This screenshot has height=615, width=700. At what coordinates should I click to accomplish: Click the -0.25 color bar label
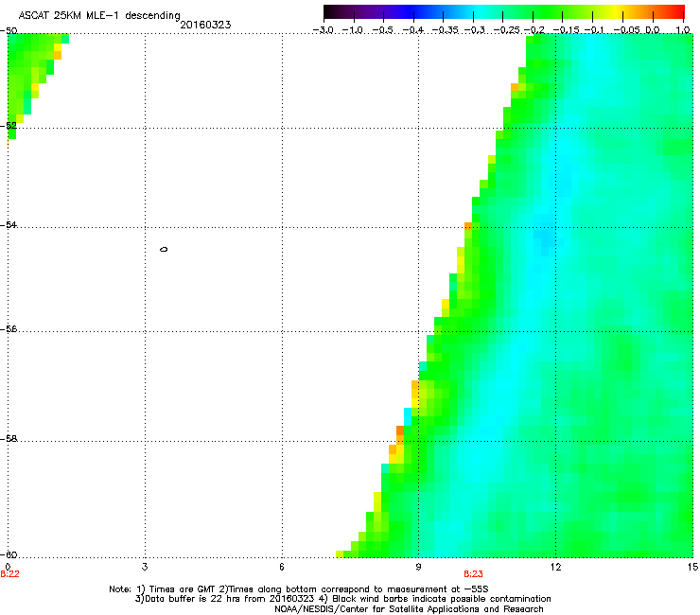pos(508,30)
